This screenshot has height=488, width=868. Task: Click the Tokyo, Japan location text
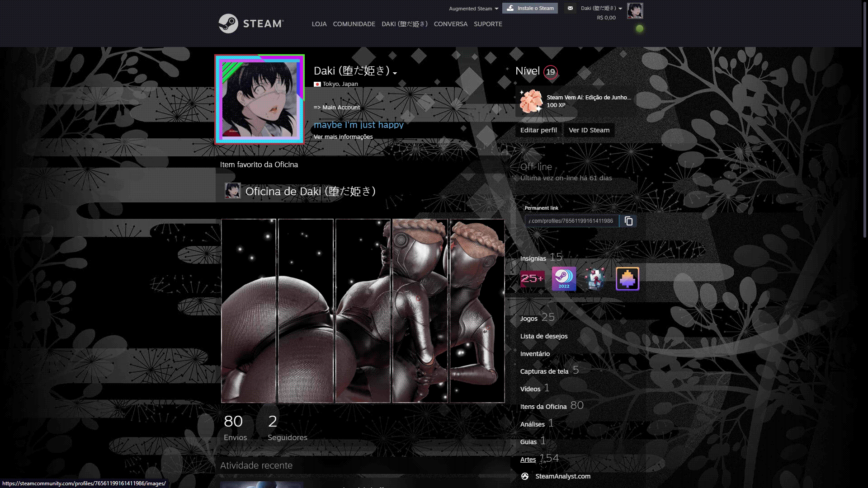pyautogui.click(x=340, y=84)
